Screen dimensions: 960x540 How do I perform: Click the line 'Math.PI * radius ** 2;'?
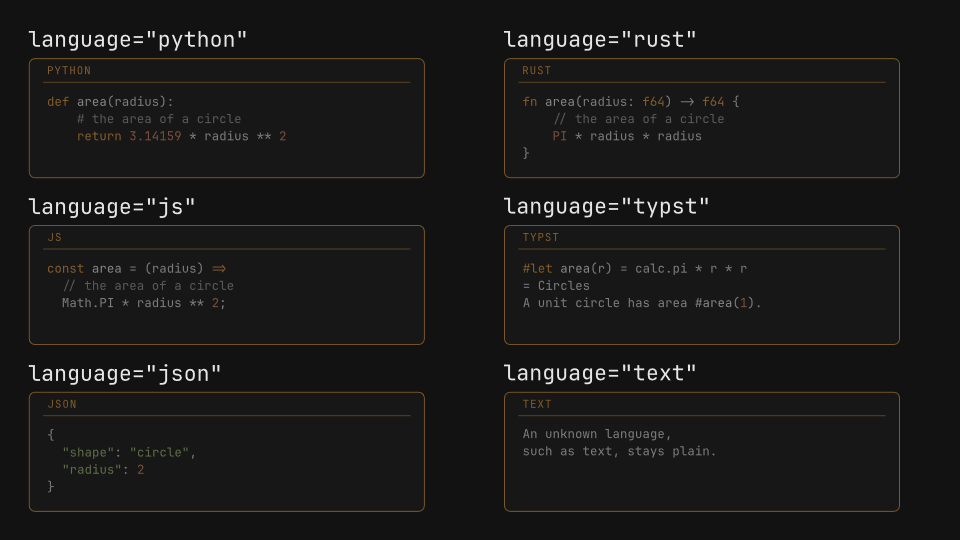tap(144, 303)
